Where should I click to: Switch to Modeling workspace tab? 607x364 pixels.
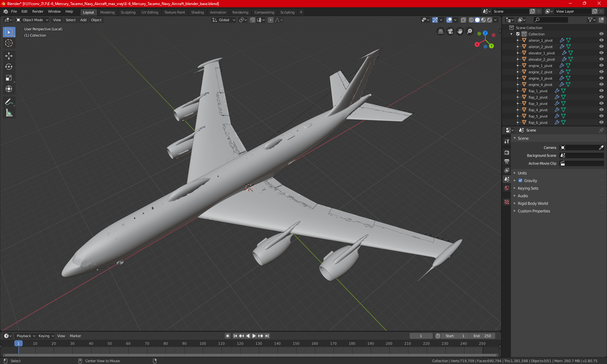pyautogui.click(x=107, y=12)
